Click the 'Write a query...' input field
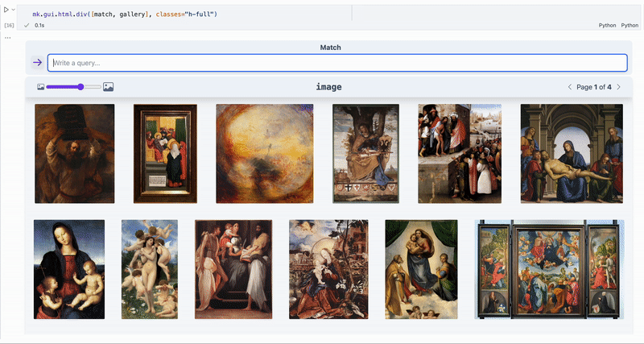 [x=336, y=63]
